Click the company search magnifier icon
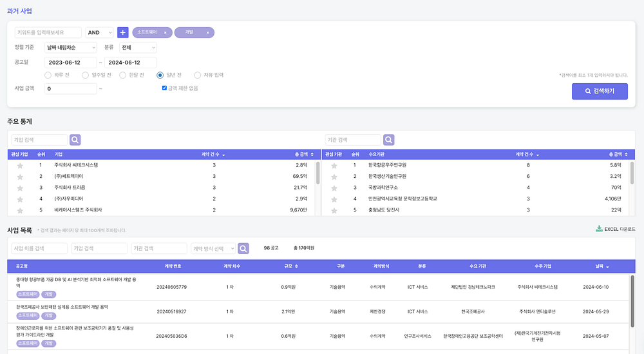 coord(75,140)
